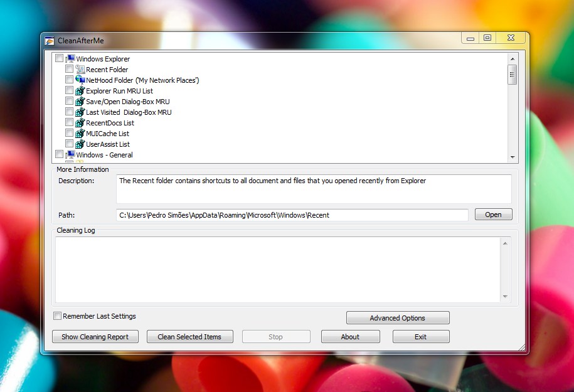Image resolution: width=574 pixels, height=392 pixels.
Task: Open Advanced Options
Action: click(x=398, y=318)
